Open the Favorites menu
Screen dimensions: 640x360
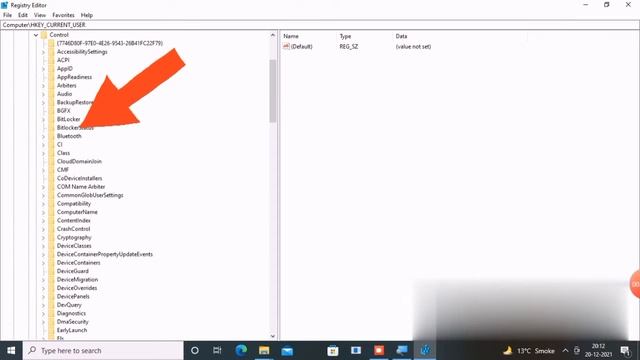pyautogui.click(x=63, y=15)
